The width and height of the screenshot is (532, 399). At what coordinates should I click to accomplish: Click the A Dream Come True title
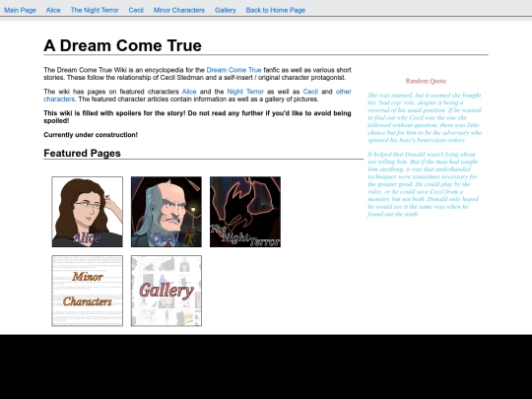coord(122,45)
